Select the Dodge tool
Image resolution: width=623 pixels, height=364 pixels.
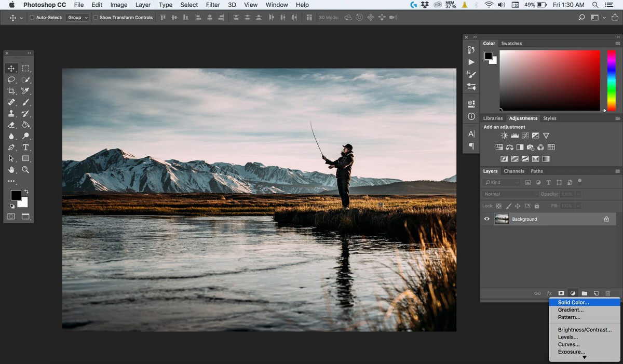pyautogui.click(x=25, y=136)
